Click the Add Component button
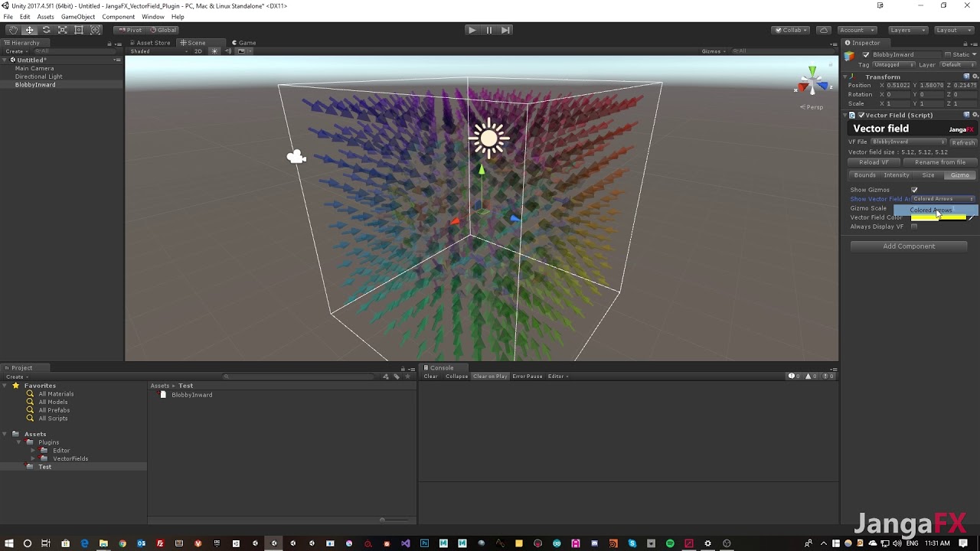Screen dimensions: 980x551 click(909, 246)
